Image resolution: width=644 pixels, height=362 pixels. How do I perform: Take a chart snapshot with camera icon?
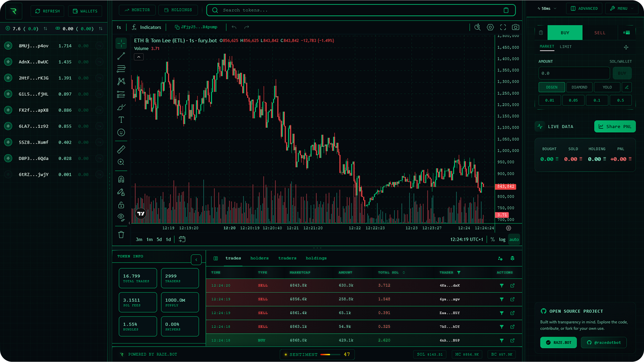click(516, 27)
